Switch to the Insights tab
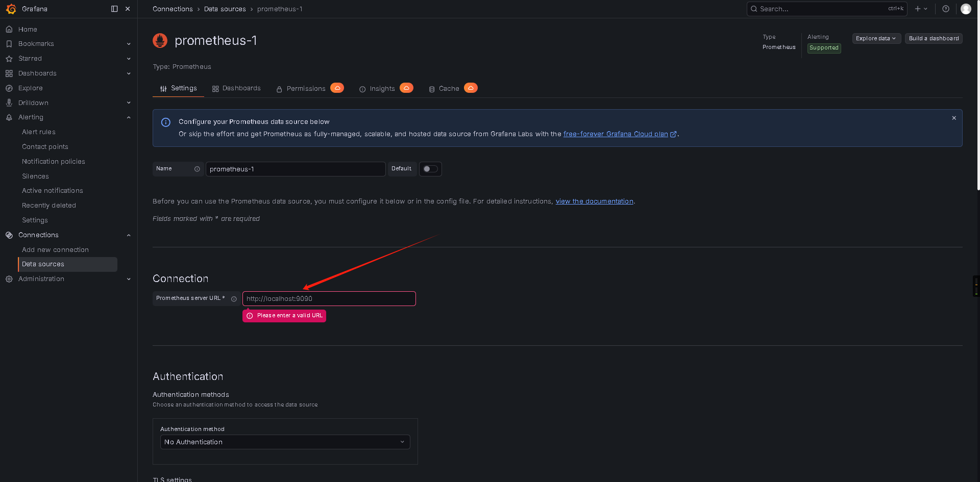The width and height of the screenshot is (980, 482). (x=377, y=89)
